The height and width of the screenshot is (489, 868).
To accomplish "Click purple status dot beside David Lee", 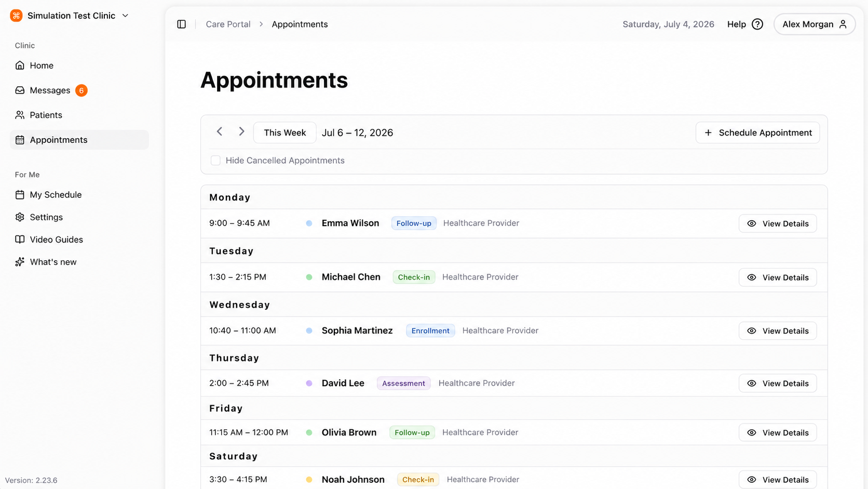I will pyautogui.click(x=309, y=384).
